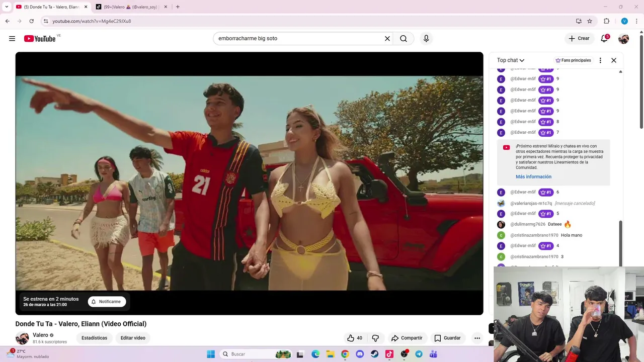
Task: Like the video with thumbs up
Action: coord(355,338)
